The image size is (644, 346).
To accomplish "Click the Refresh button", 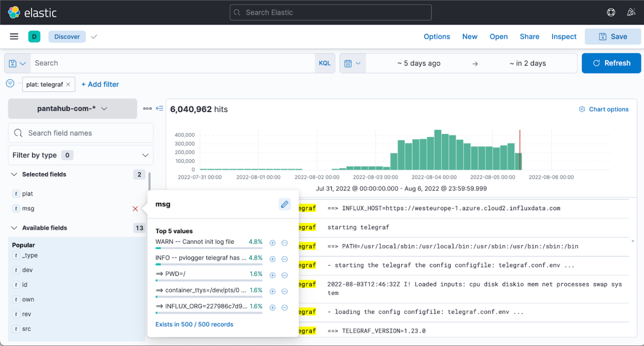I will pos(611,63).
